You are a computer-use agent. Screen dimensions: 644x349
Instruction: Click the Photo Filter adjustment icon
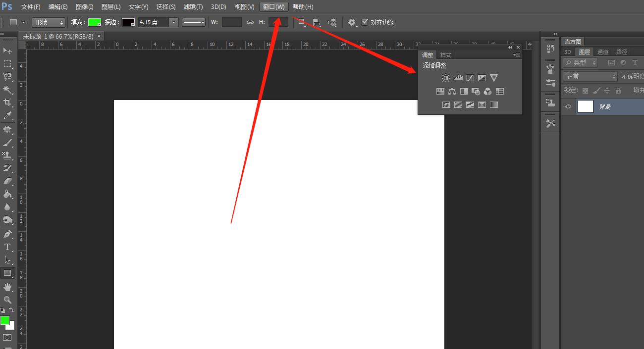point(476,92)
